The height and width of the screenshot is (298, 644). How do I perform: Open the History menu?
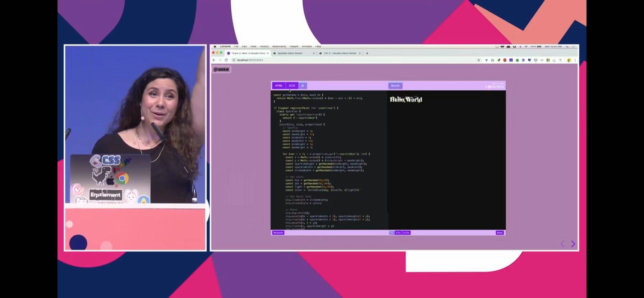[264, 46]
